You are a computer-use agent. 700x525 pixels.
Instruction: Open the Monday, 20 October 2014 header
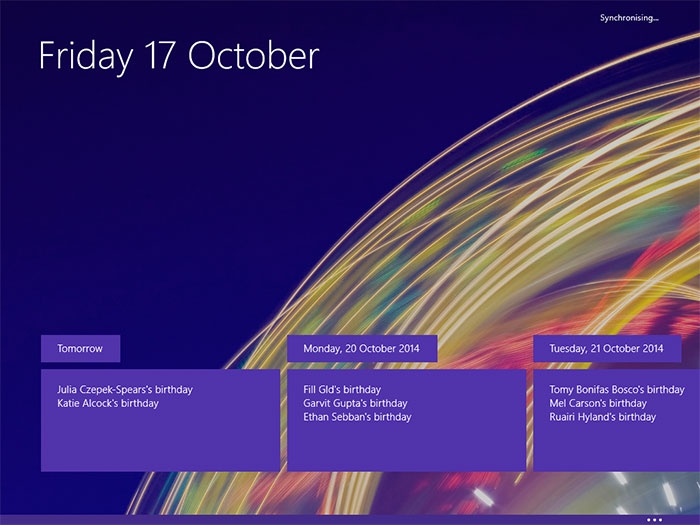click(x=362, y=348)
